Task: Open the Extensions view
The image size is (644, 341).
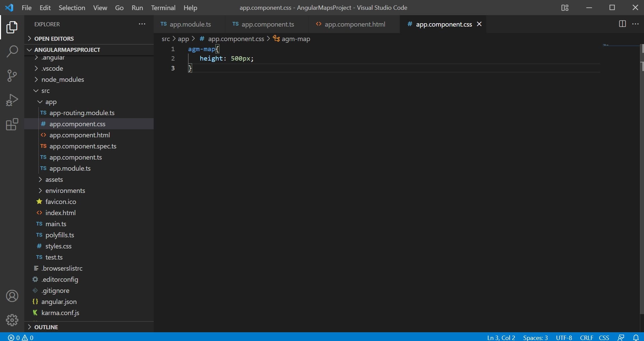Action: [12, 124]
